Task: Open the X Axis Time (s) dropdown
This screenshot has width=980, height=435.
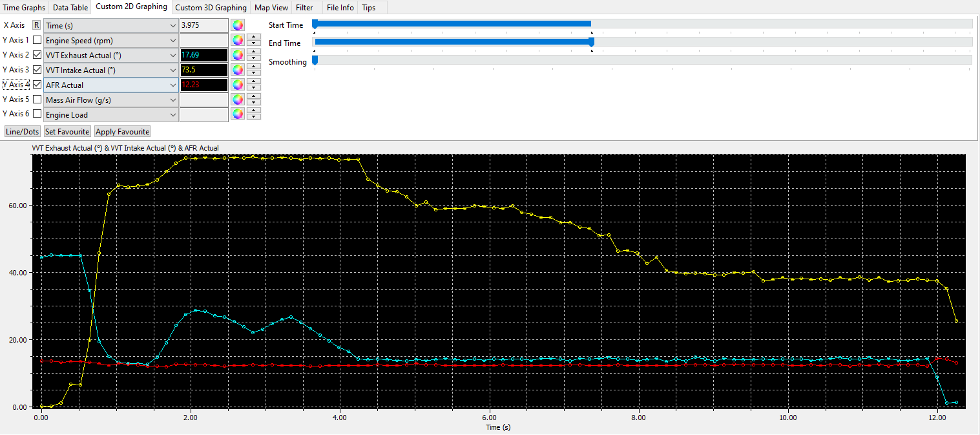Action: (110, 25)
